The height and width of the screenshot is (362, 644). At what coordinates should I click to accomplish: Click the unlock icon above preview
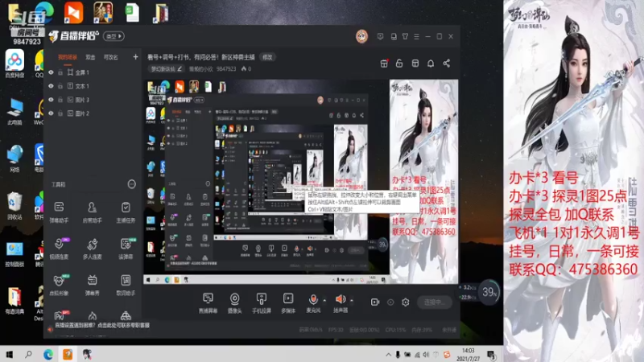[399, 64]
